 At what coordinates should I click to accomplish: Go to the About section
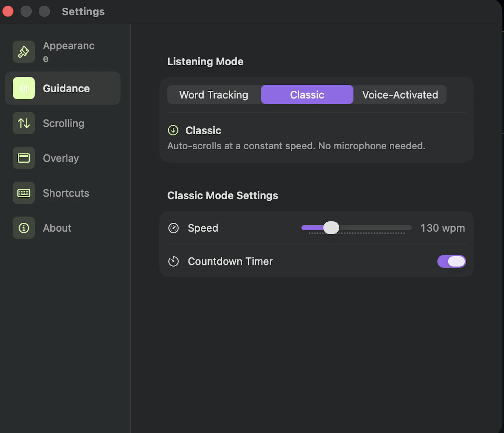(63, 228)
